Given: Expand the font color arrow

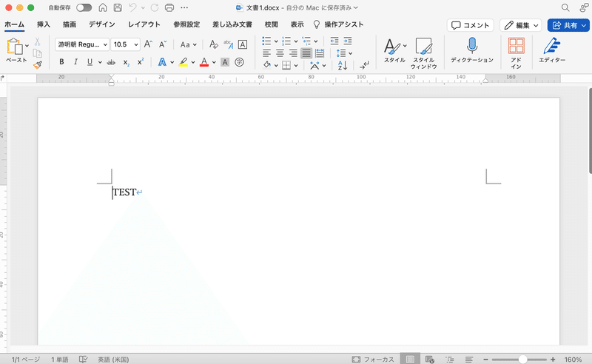Looking at the screenshot, I should [214, 62].
